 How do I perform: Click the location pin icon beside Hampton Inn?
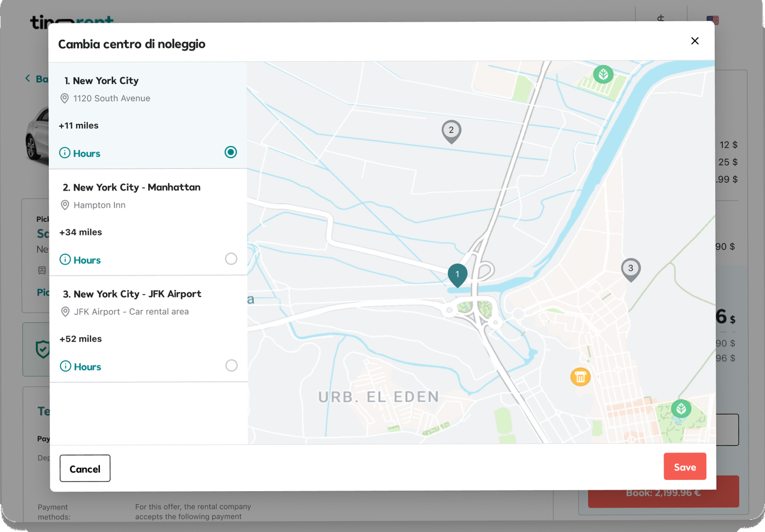[65, 205]
